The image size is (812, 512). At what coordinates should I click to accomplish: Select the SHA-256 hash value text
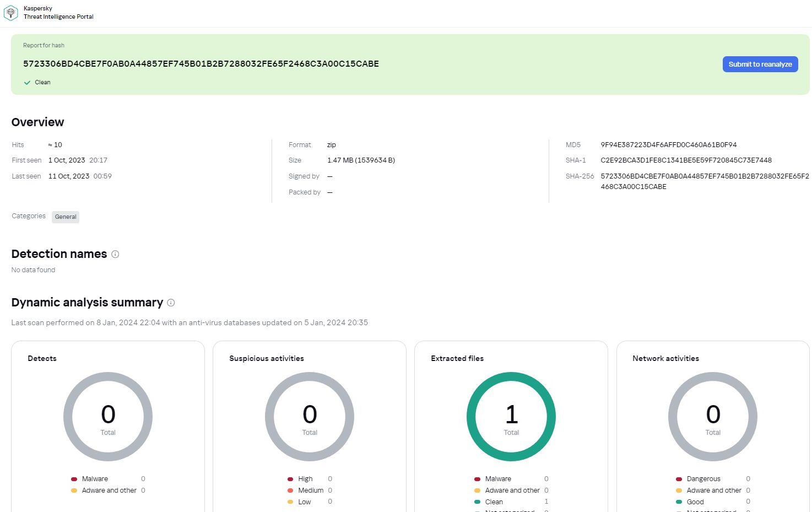tap(705, 181)
